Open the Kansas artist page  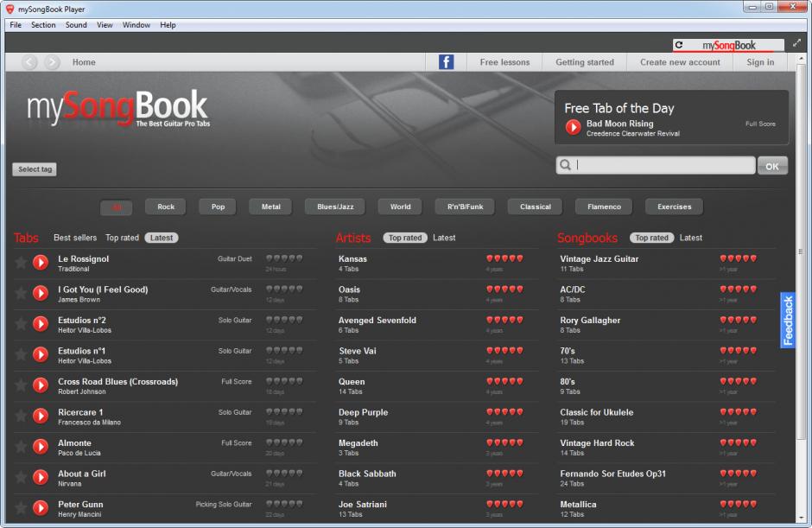[x=352, y=258]
